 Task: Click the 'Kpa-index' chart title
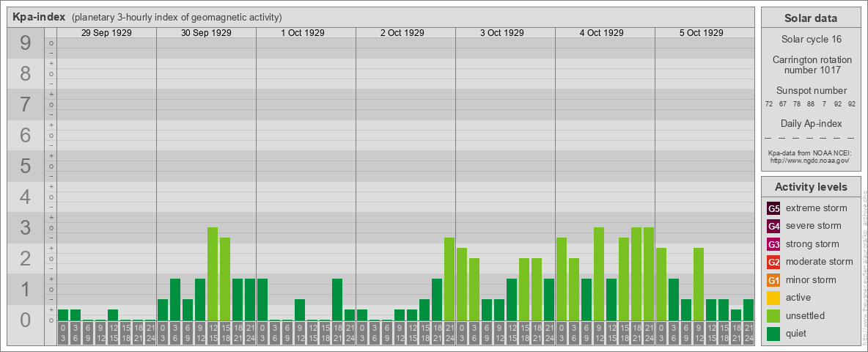coord(39,17)
